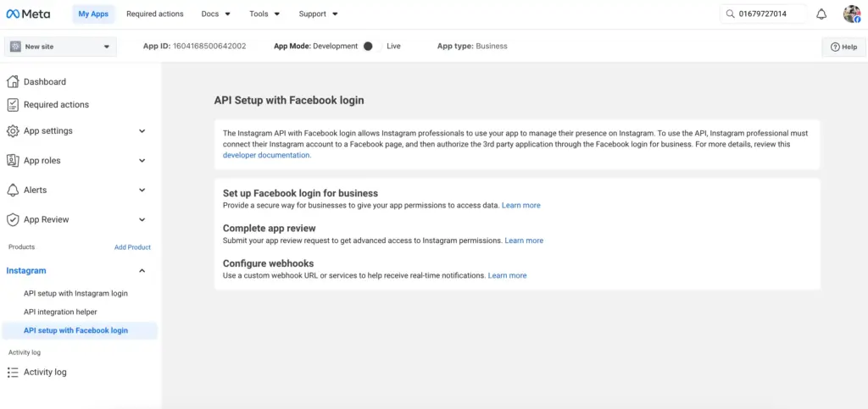868x409 pixels.
Task: Open API setup with Instagram login
Action: [75, 294]
